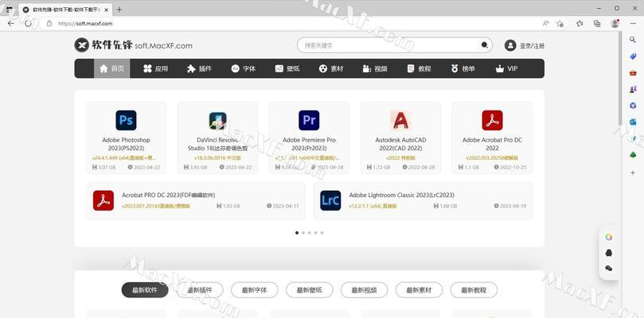The image size is (644, 318).
Task: Select the 最新壁纸 tab
Action: [x=310, y=290]
